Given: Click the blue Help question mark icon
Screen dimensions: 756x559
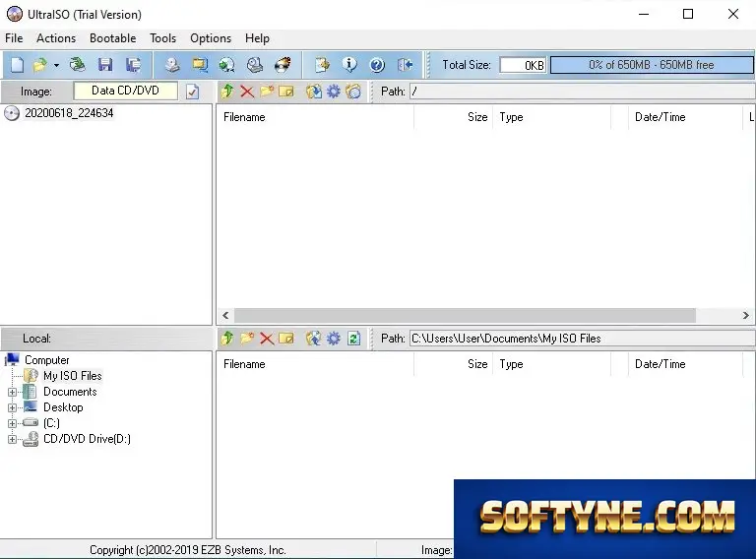Looking at the screenshot, I should 377,65.
